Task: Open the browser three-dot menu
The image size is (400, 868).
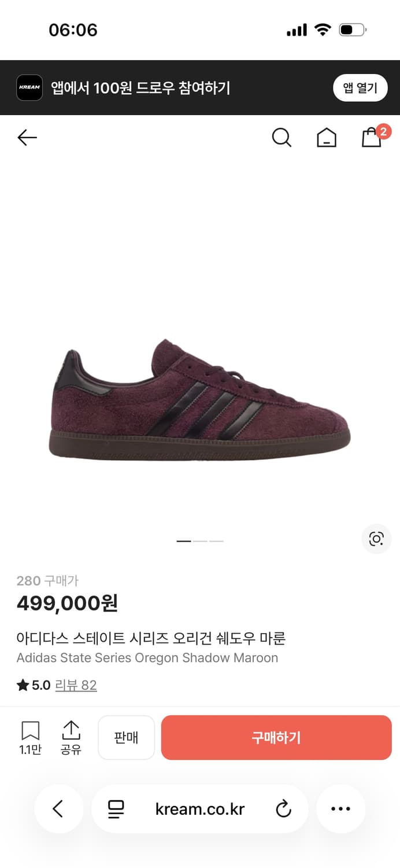Action: tap(341, 809)
